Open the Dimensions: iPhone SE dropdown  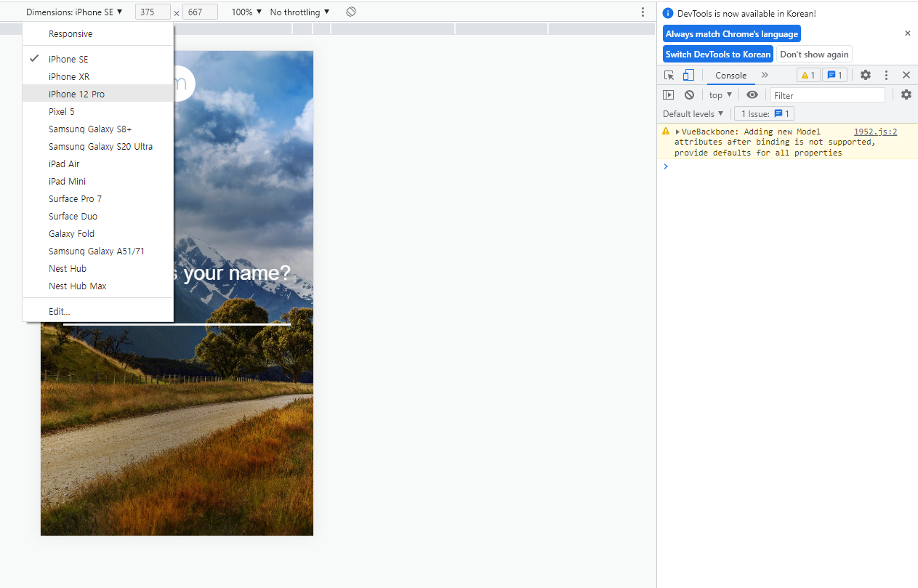coord(74,12)
